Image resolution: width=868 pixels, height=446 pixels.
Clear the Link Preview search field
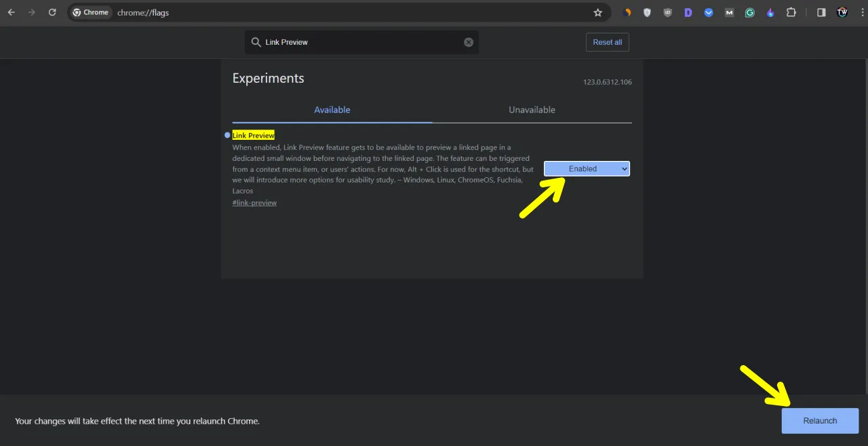coord(469,41)
